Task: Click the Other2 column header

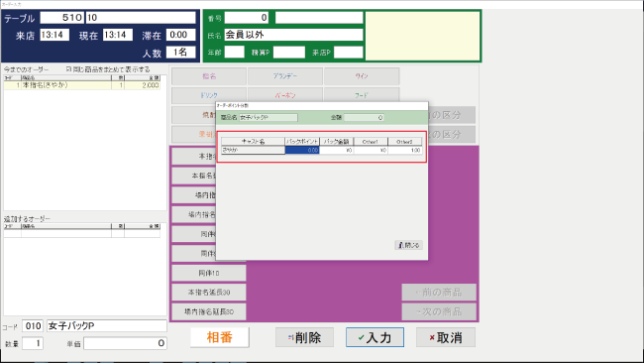Action: [x=404, y=142]
